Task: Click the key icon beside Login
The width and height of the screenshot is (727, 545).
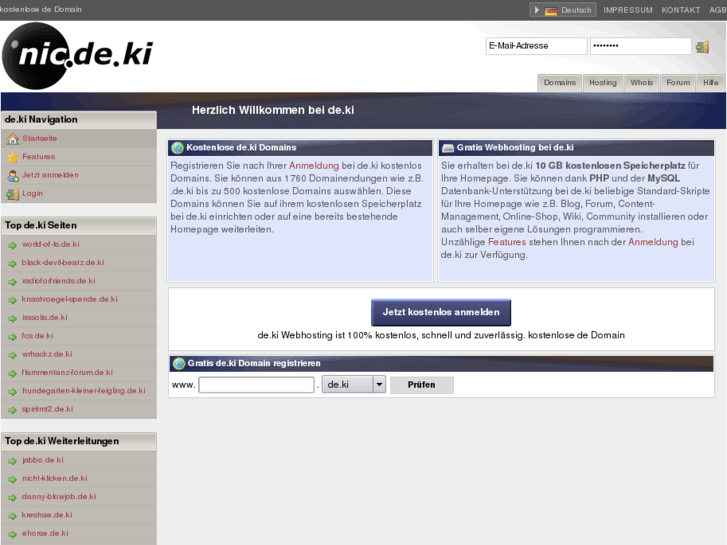Action: pos(13,194)
